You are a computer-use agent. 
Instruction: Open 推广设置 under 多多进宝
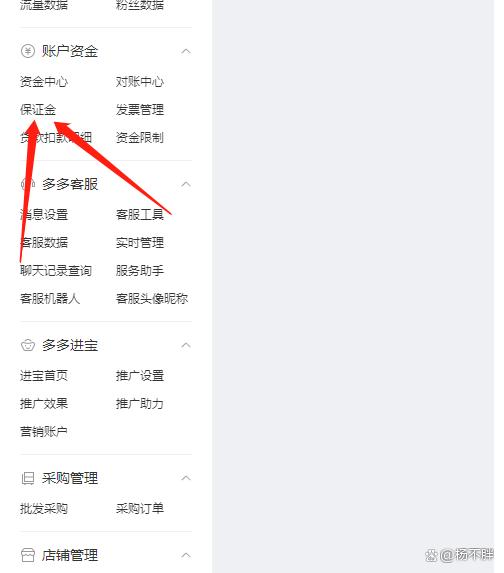(x=140, y=376)
